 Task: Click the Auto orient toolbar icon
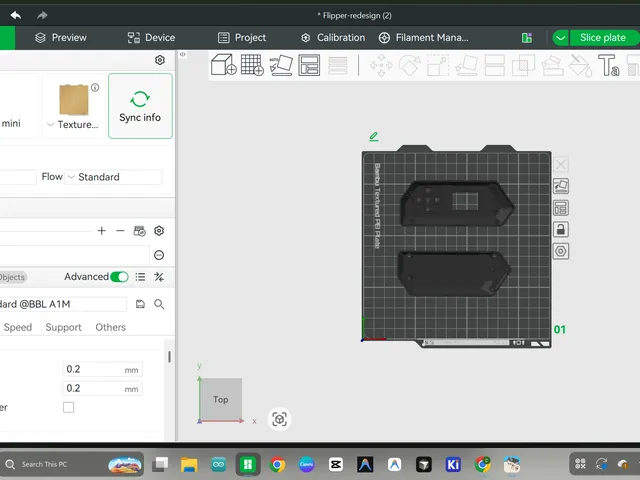pos(281,65)
